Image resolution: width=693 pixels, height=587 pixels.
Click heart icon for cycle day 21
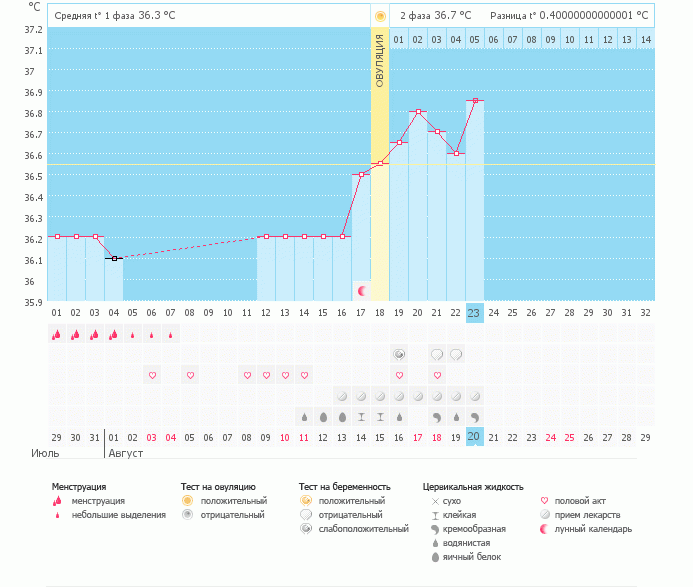coord(438,375)
